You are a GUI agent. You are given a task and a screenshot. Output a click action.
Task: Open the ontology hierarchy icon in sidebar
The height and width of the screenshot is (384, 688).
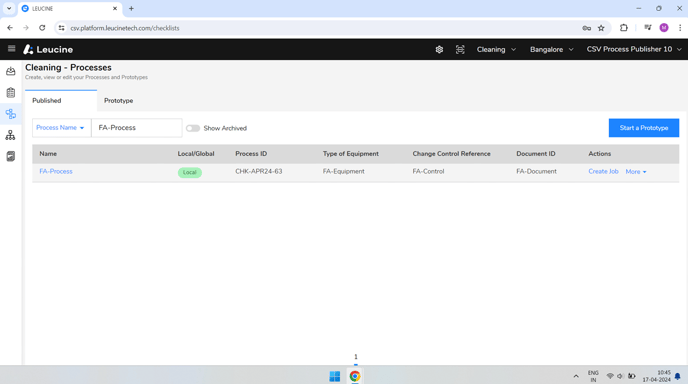[11, 135]
